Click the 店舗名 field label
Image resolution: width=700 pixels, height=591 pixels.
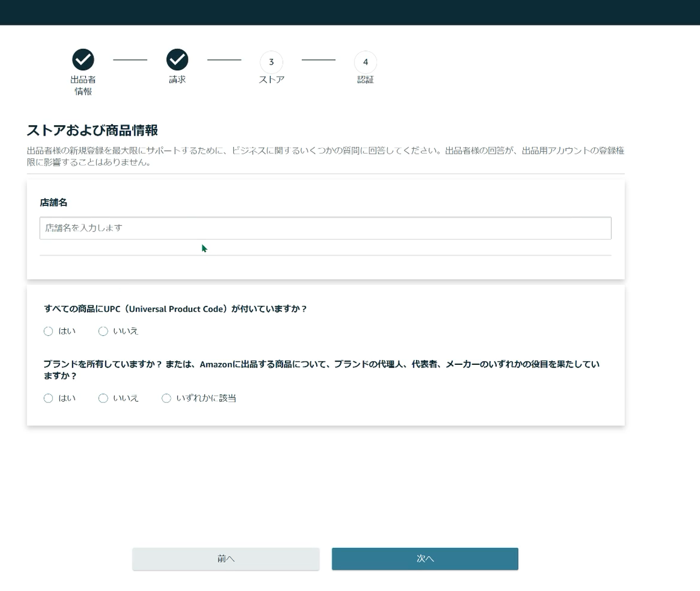(54, 203)
